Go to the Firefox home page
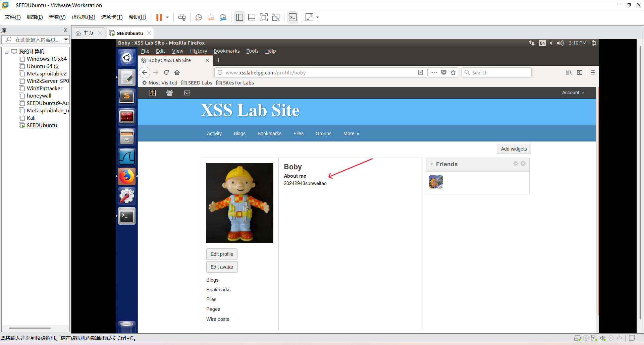Image resolution: width=644 pixels, height=345 pixels. click(177, 72)
